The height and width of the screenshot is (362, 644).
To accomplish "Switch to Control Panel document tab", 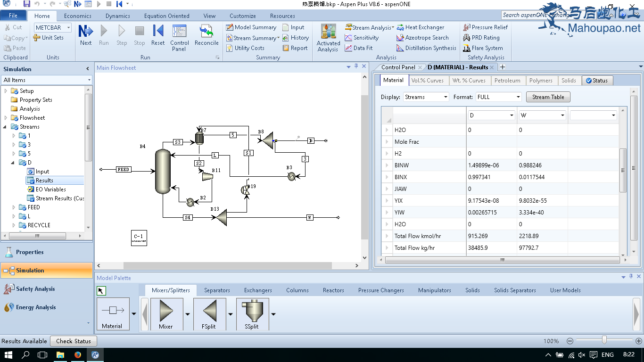I will click(398, 67).
